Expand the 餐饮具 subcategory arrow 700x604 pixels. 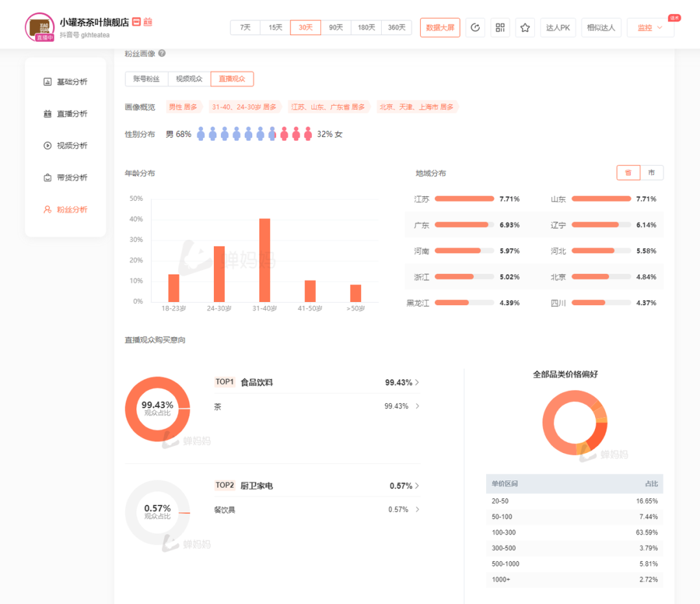tap(417, 509)
